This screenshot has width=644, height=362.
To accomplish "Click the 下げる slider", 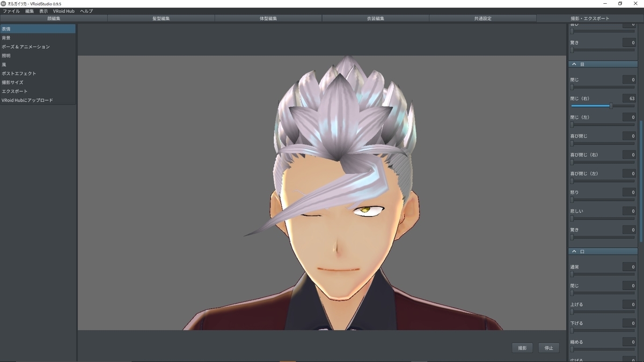I will tap(603, 330).
